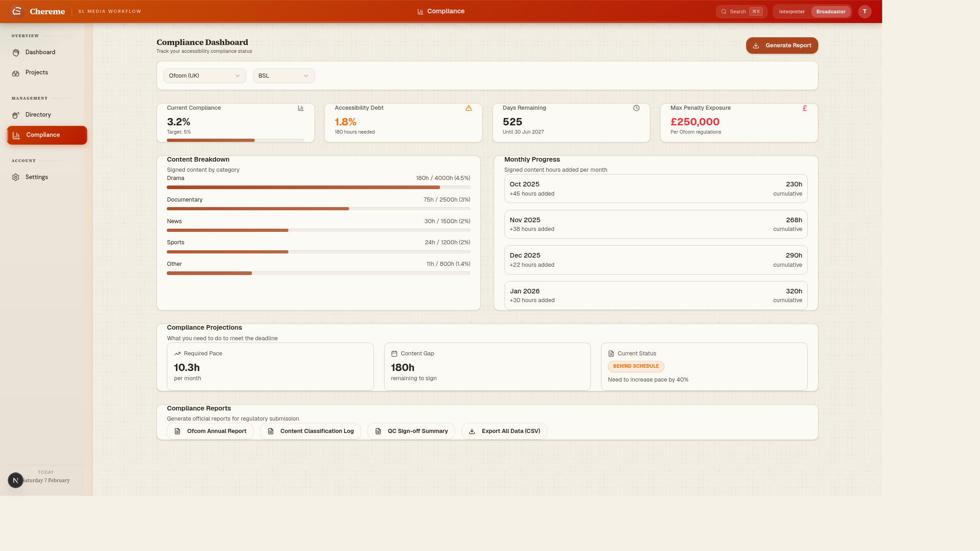Viewport: 980px width, 551px height.
Task: Open the Compliance tab in the top bar
Action: pyautogui.click(x=441, y=11)
